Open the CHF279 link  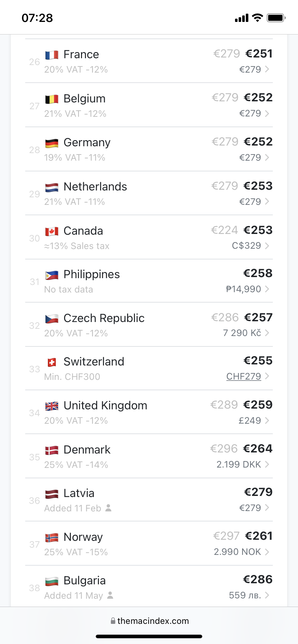point(244,376)
